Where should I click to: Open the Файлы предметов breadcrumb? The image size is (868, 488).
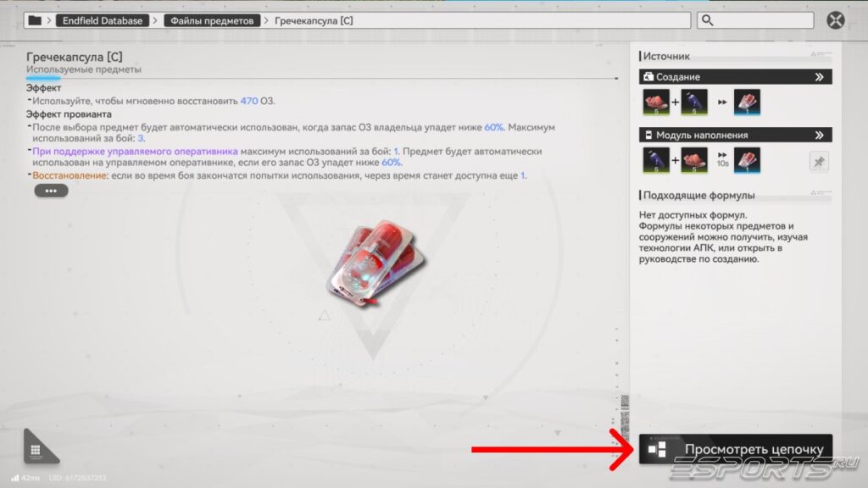(212, 20)
